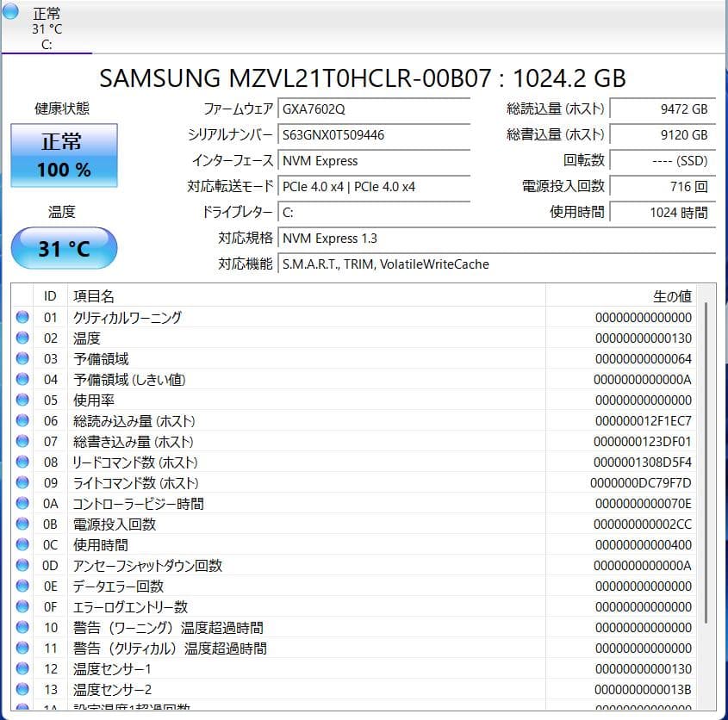The height and width of the screenshot is (720, 728).
Task: Click the blue lamp beside 総書き込み量 (ホスト)
Action: click(x=23, y=441)
